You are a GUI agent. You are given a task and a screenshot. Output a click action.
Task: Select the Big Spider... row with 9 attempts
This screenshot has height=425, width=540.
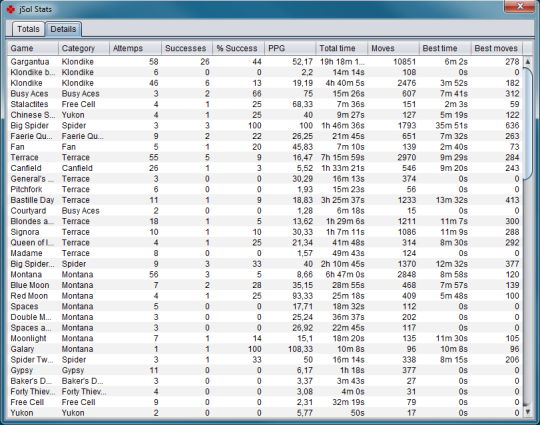point(265,264)
